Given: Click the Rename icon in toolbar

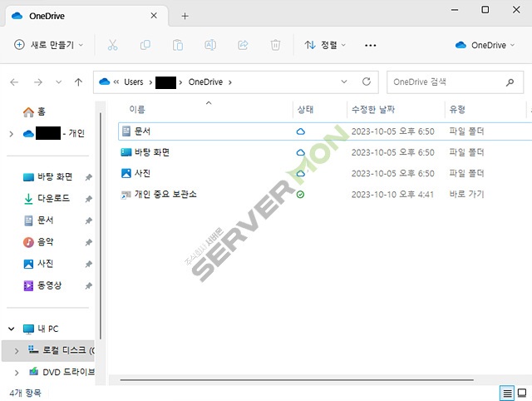Looking at the screenshot, I should click(210, 45).
